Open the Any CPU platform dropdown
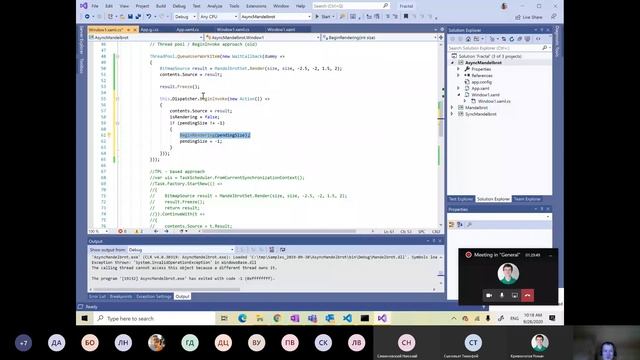 point(218,17)
